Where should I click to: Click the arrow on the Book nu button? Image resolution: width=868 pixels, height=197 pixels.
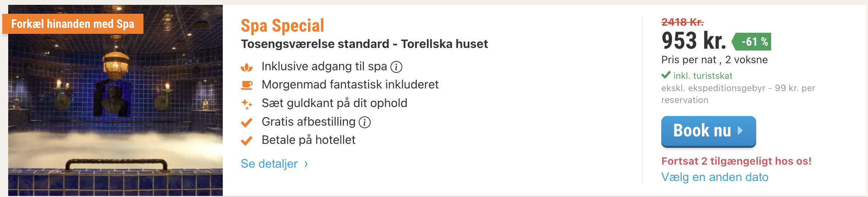pyautogui.click(x=740, y=130)
